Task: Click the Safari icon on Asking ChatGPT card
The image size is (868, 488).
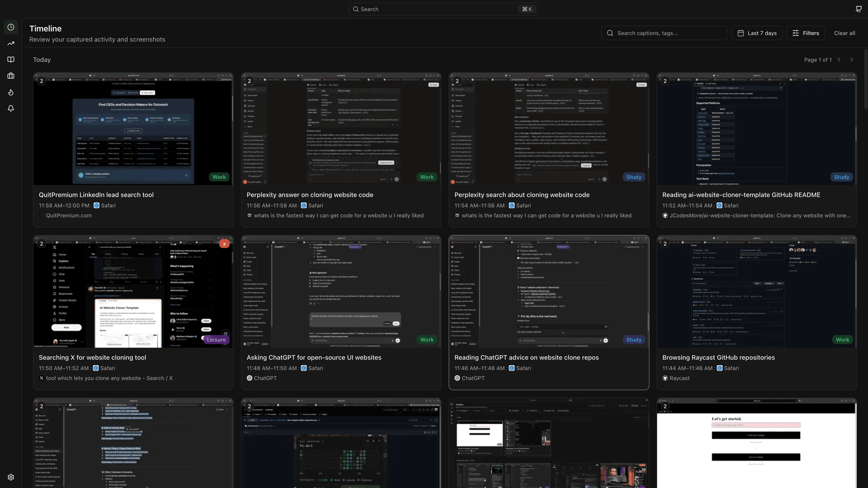Action: coord(304,368)
